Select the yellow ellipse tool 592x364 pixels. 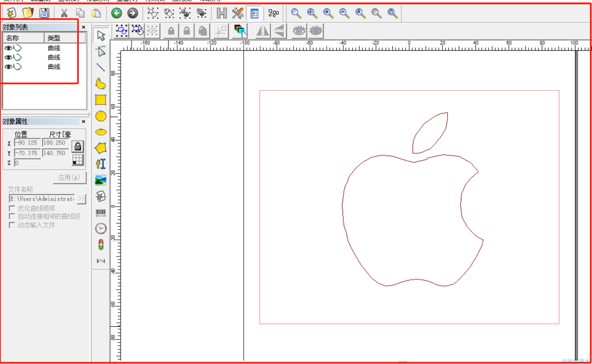click(101, 132)
